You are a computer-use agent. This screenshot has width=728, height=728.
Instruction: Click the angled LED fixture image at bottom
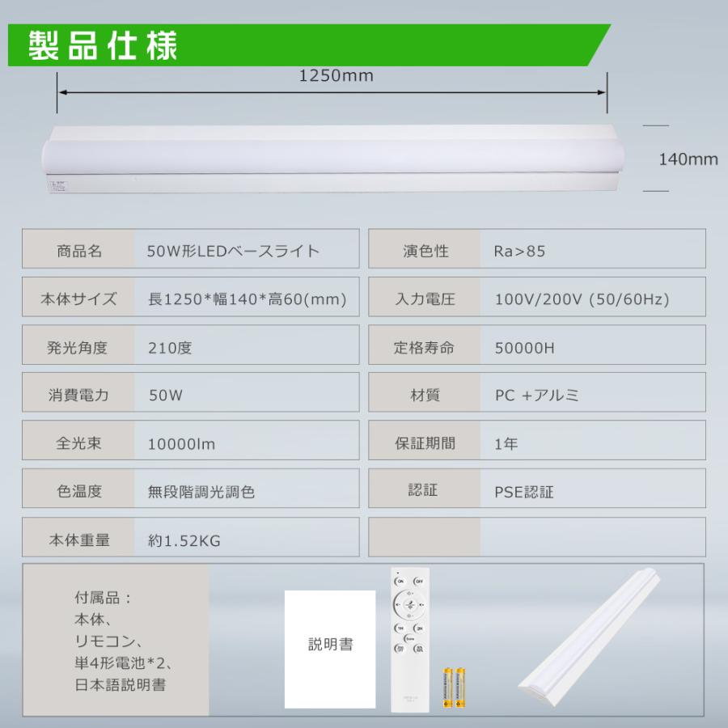pyautogui.click(x=589, y=637)
